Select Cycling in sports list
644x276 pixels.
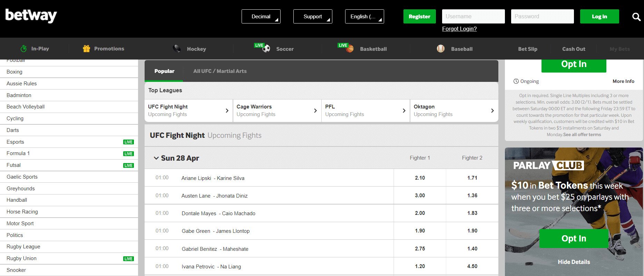(x=69, y=118)
